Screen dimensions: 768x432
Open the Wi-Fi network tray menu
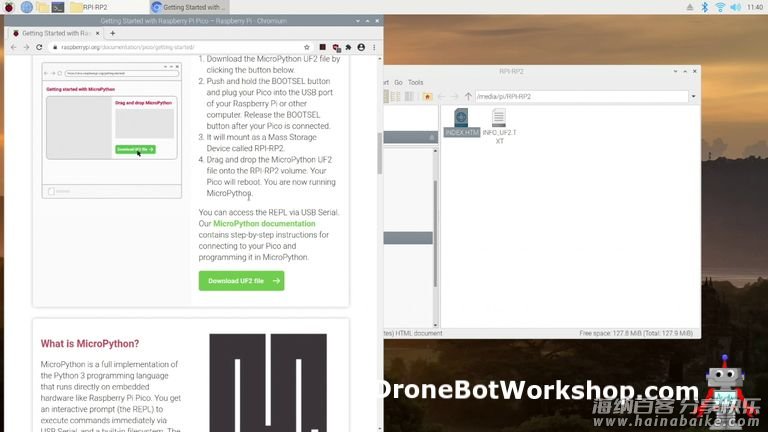pyautogui.click(x=720, y=7)
